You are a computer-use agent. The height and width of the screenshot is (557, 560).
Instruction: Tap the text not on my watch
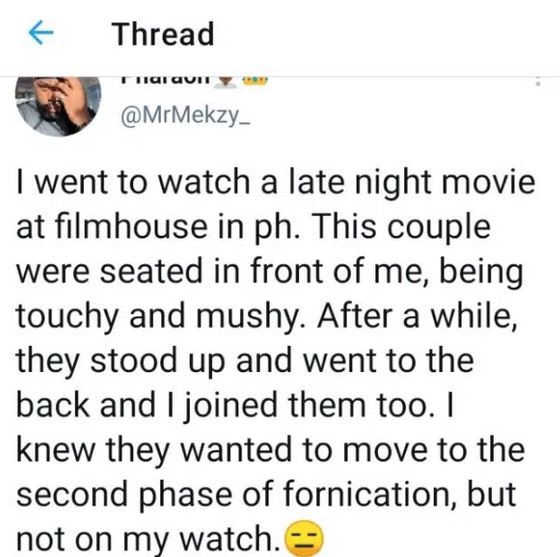(x=149, y=539)
